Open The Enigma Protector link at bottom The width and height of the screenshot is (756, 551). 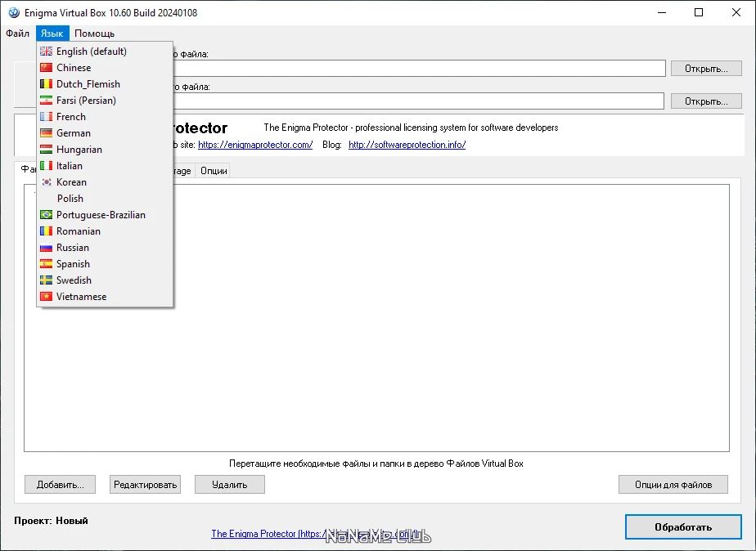point(316,534)
